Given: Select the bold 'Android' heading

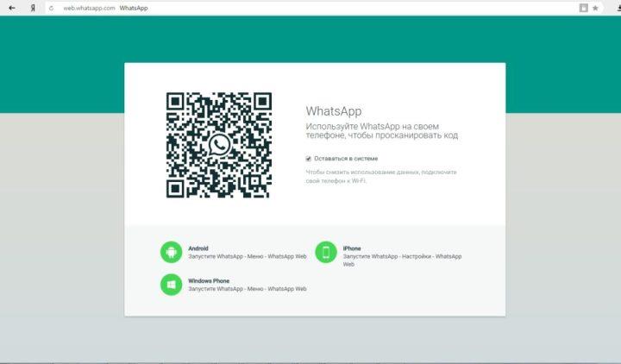Looking at the screenshot, I should (198, 248).
